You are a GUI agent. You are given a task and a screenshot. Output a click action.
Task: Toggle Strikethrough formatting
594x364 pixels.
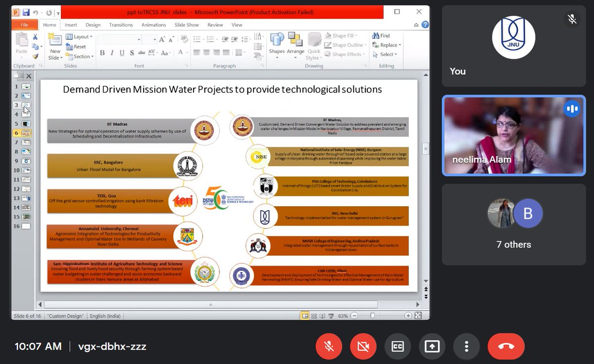tap(142, 53)
